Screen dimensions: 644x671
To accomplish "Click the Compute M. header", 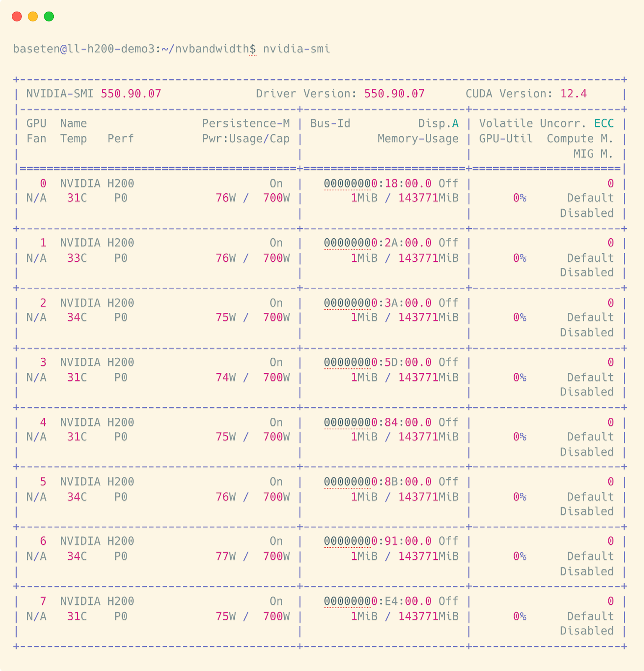I will click(x=580, y=139).
